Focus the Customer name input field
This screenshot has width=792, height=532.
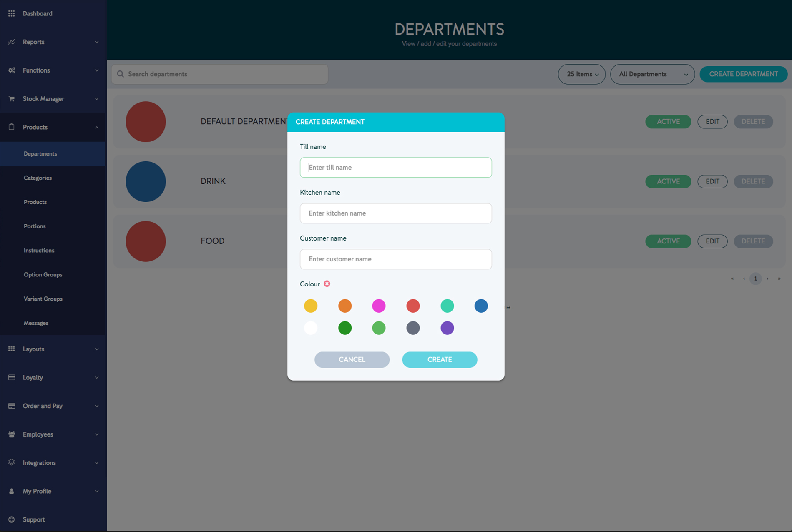[x=396, y=259]
